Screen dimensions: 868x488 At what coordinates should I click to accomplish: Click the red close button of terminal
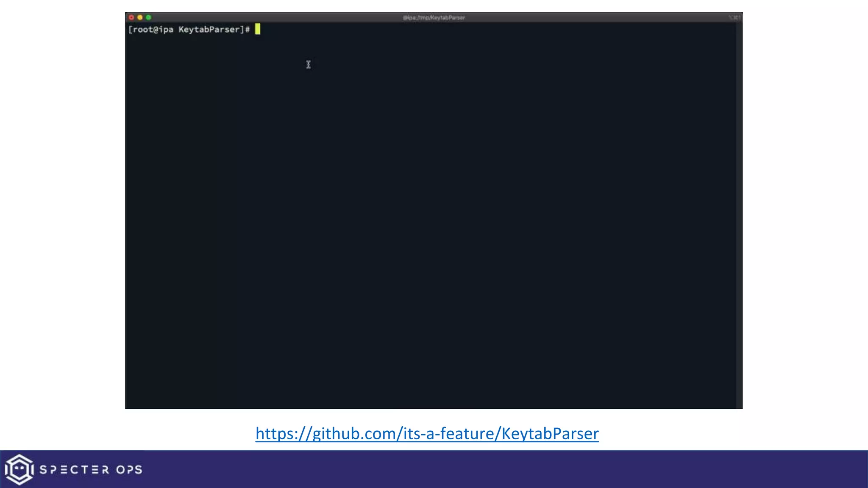(131, 17)
